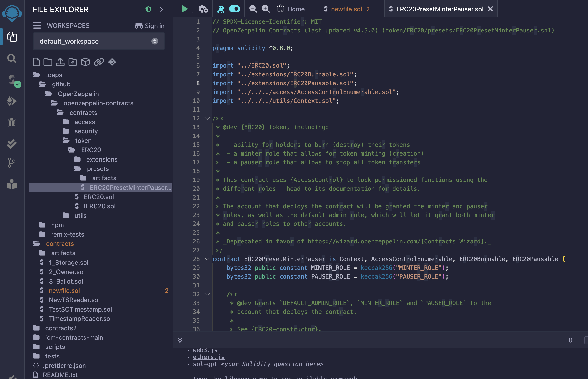Expand the extensions folder in ERC20
Image resolution: width=588 pixels, height=379 pixels.
(x=102, y=159)
